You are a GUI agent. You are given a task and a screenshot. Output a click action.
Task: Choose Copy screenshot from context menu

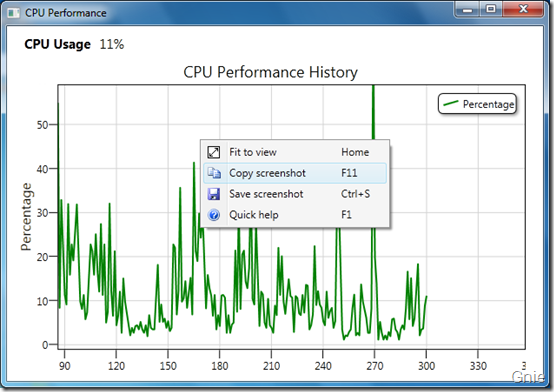click(x=295, y=173)
